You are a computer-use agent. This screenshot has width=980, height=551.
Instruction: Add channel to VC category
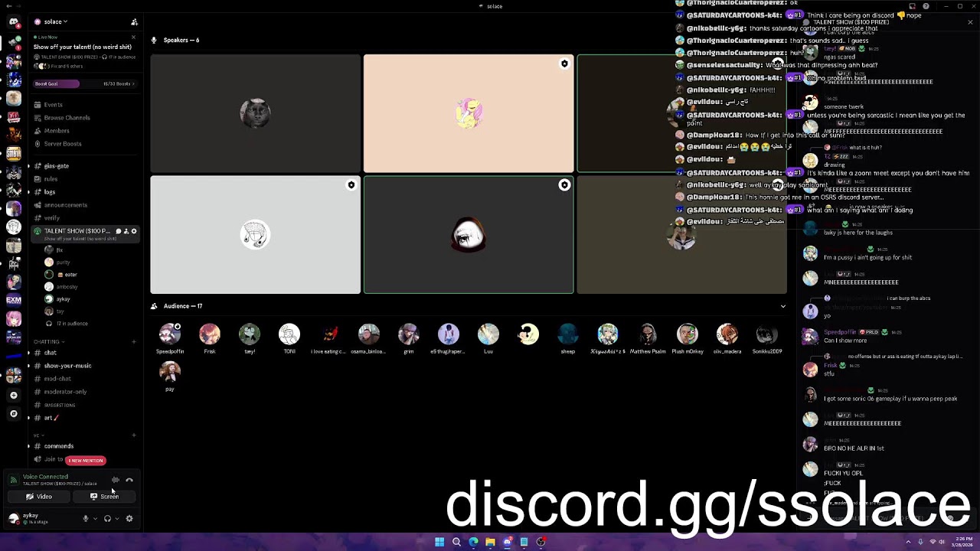(134, 435)
